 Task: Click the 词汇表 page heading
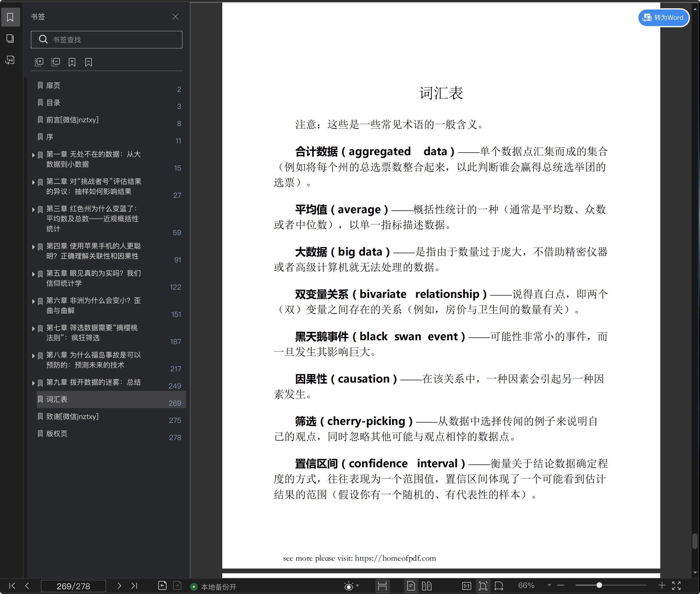coord(441,93)
